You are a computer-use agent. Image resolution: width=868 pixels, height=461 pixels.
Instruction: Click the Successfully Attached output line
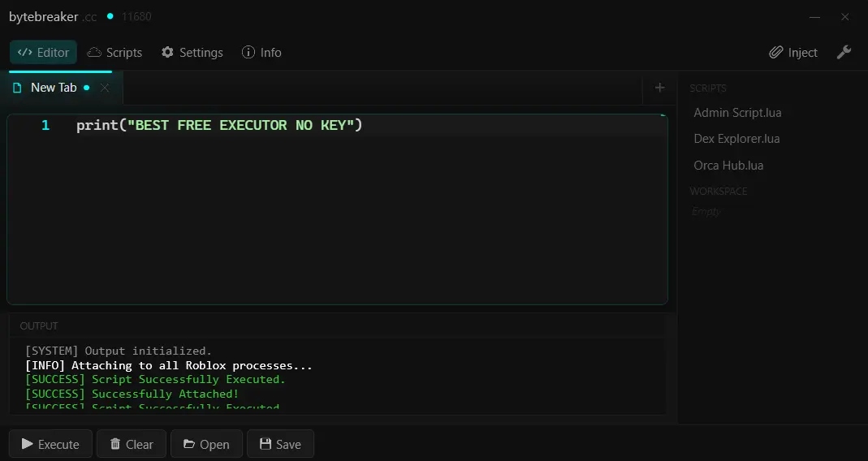click(x=132, y=394)
